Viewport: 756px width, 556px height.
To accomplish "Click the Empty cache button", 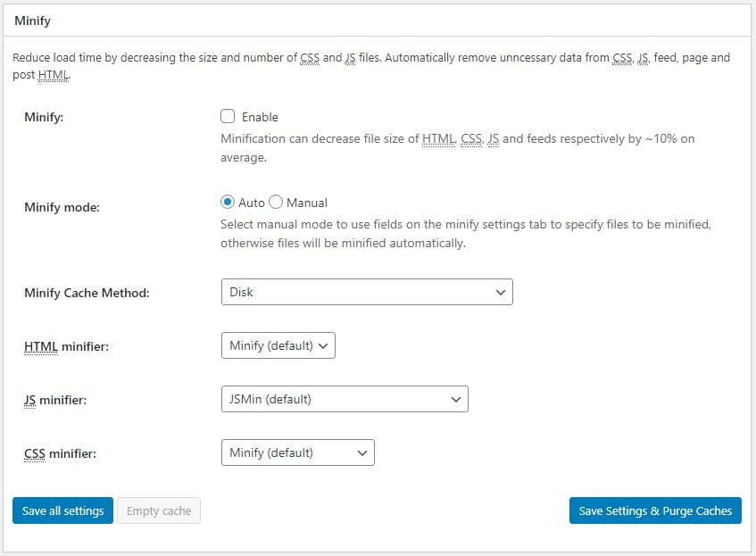I will tap(158, 510).
